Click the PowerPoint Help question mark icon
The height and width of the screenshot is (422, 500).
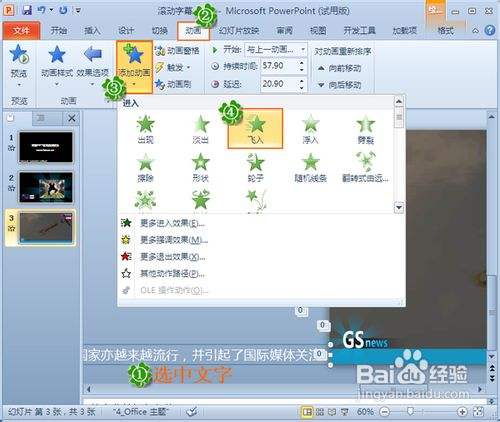click(490, 30)
